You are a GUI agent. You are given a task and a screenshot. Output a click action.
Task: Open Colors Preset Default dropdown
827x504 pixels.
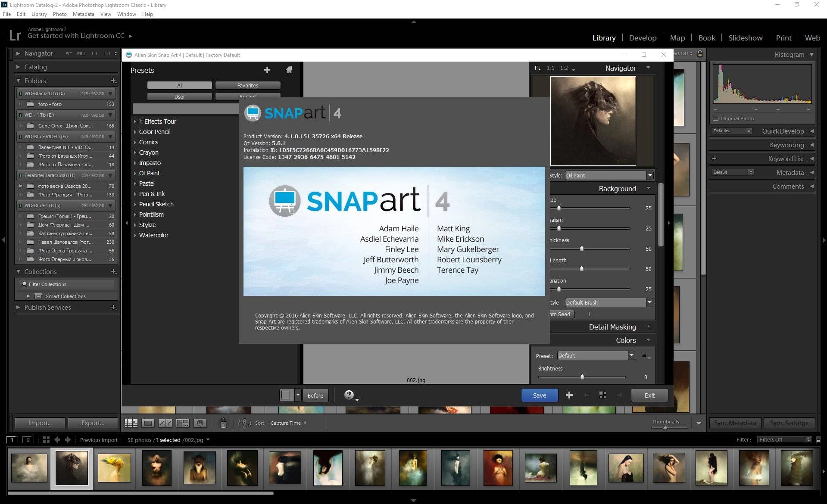point(596,355)
